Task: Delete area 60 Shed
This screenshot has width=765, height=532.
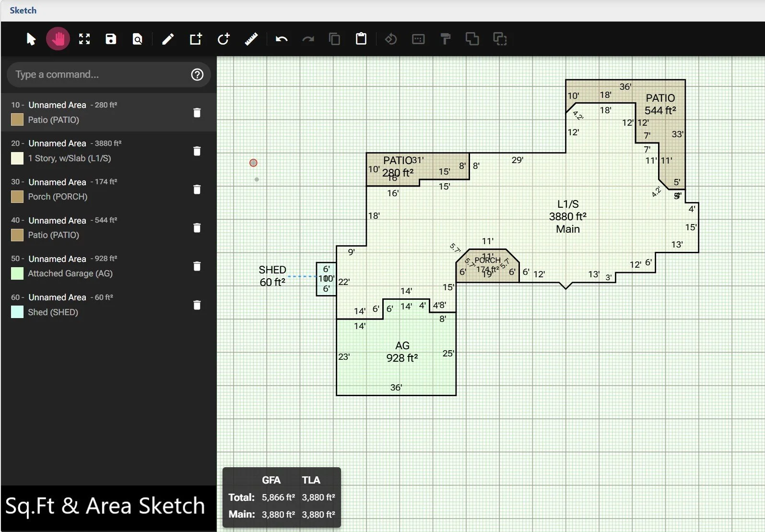Action: coord(197,305)
